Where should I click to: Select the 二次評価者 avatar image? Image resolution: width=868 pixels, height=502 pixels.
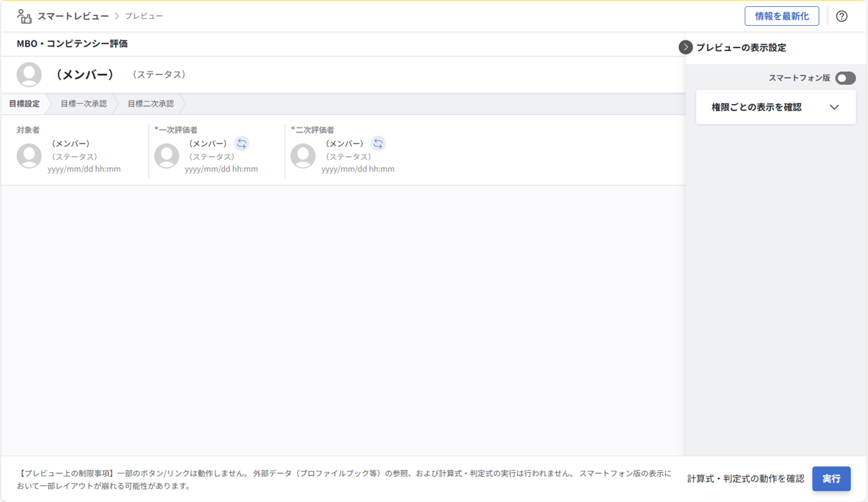[303, 156]
